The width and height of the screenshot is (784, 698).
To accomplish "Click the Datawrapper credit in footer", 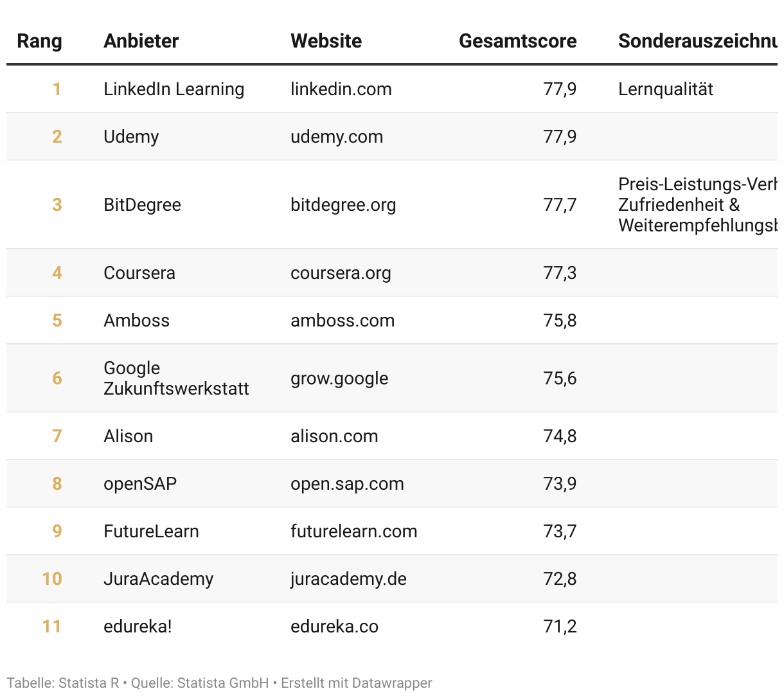I will [393, 683].
